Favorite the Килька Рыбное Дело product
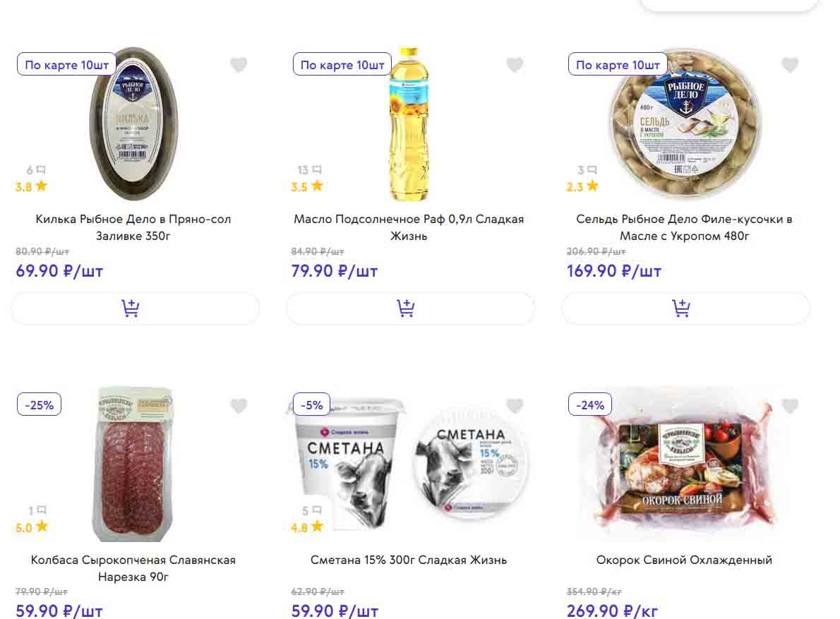 coord(239,65)
